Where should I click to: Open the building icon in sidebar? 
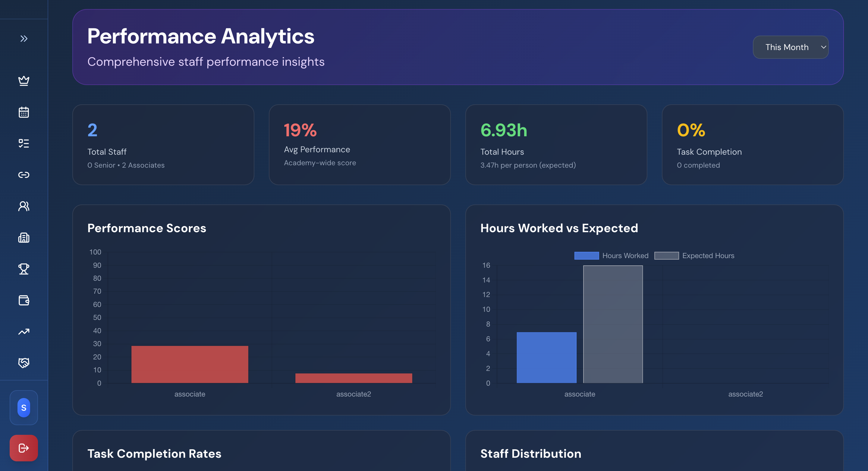click(24, 238)
